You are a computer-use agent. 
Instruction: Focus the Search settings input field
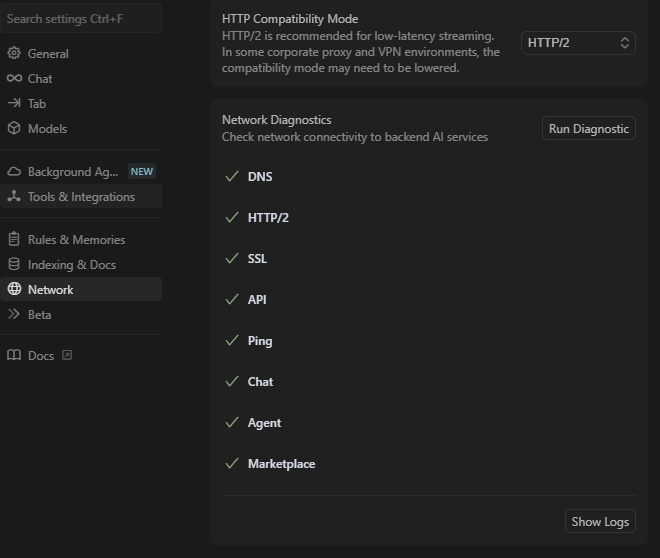[x=80, y=18]
